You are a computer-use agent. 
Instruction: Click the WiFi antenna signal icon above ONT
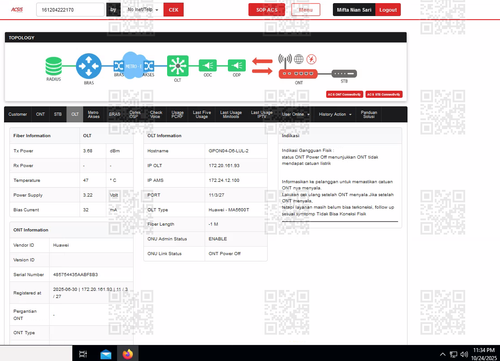coord(285,59)
